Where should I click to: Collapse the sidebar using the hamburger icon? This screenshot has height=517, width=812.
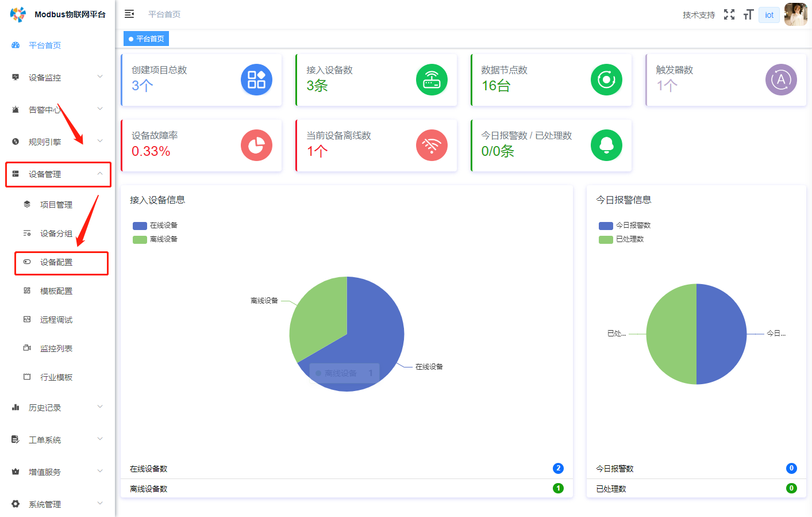(129, 13)
